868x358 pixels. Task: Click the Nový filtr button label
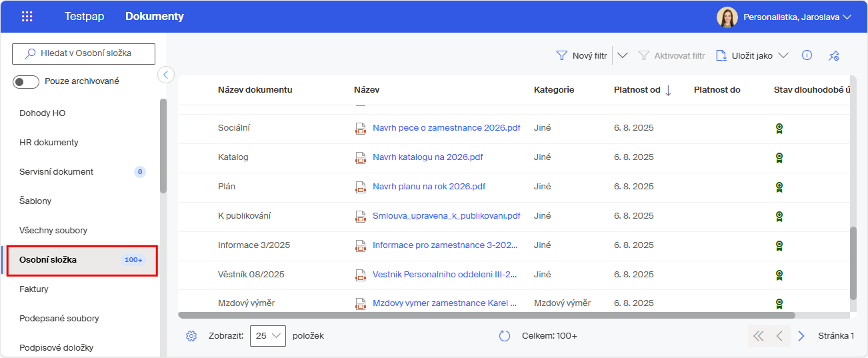(590, 56)
